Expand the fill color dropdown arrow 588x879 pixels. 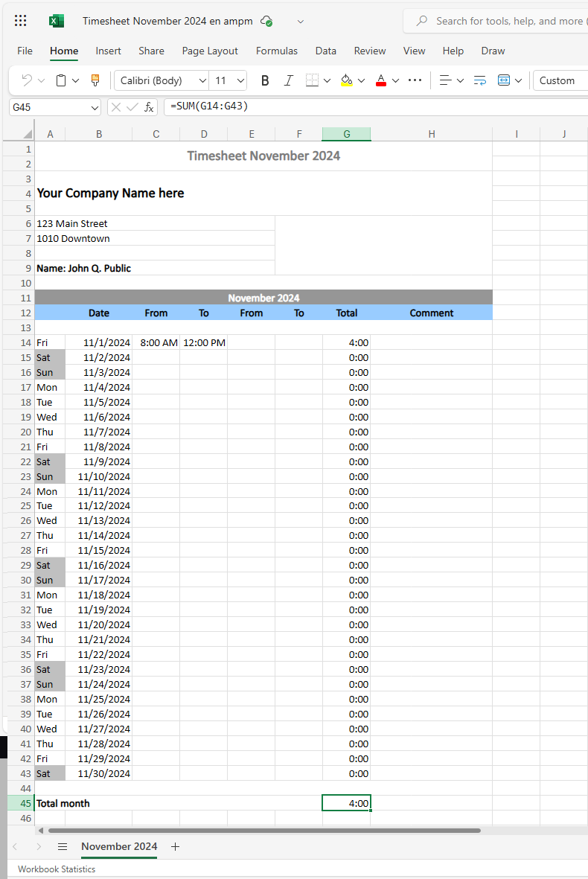pos(362,80)
